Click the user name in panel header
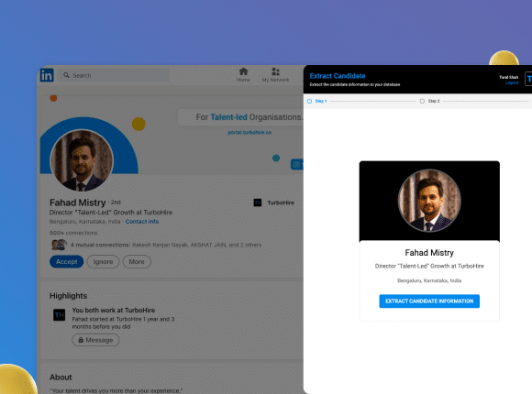 coord(508,77)
